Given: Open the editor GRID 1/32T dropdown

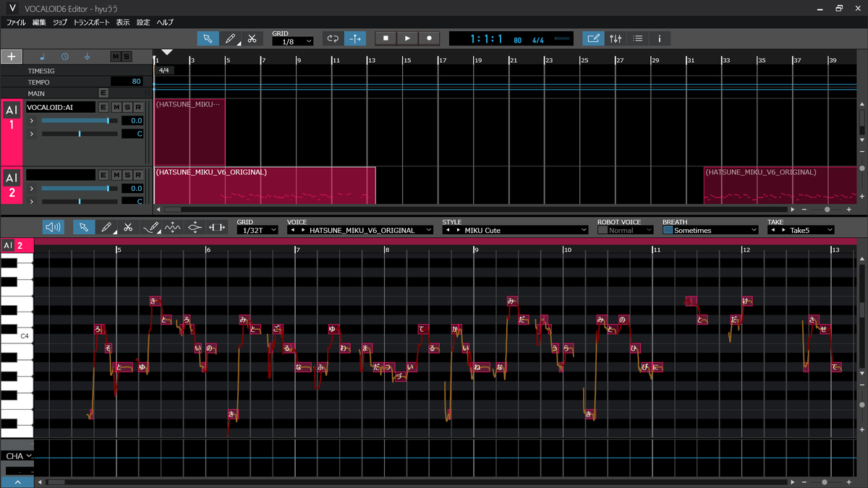Looking at the screenshot, I should (257, 230).
